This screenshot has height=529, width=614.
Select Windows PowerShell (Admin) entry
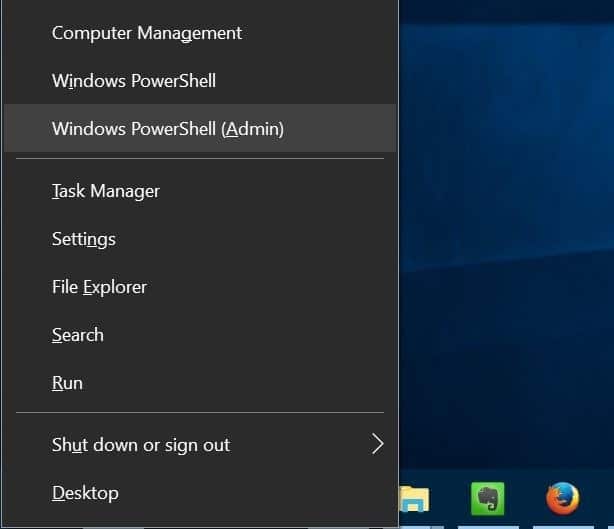tap(200, 128)
